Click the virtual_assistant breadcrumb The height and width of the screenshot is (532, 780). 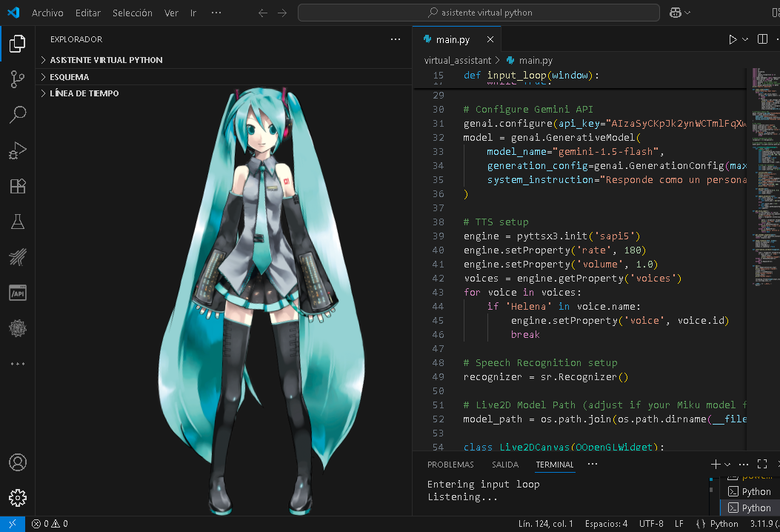tap(457, 60)
